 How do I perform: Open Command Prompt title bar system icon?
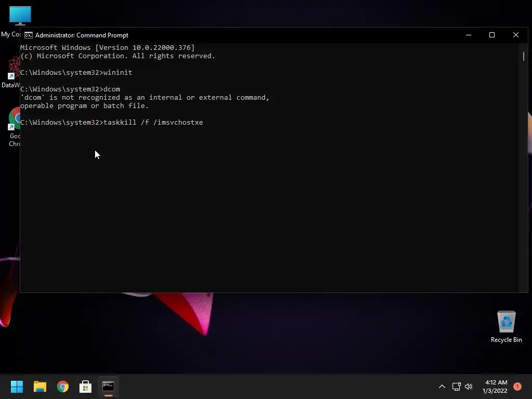point(29,35)
